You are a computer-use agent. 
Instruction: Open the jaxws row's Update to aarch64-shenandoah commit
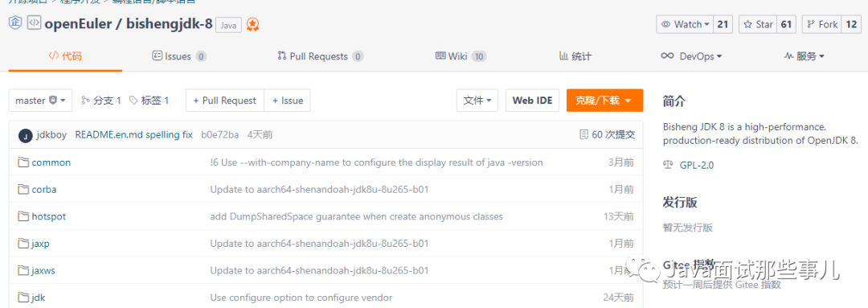tap(319, 271)
